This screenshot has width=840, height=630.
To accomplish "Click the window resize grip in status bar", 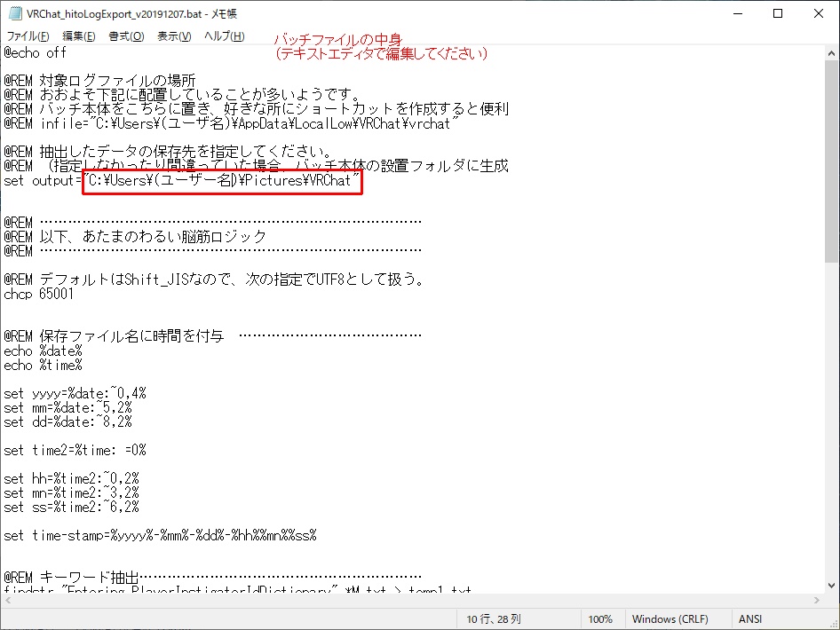I will pos(834,624).
